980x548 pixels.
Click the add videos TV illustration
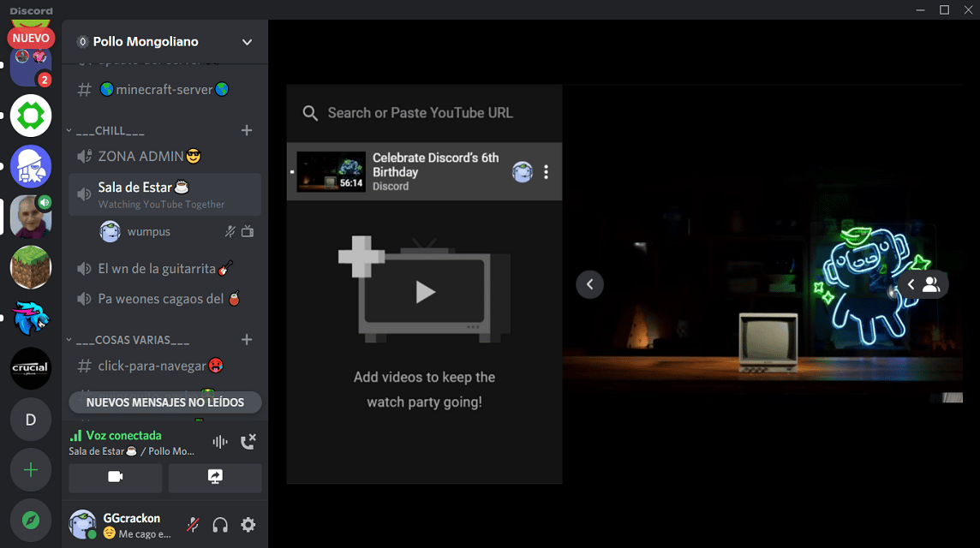[424, 289]
